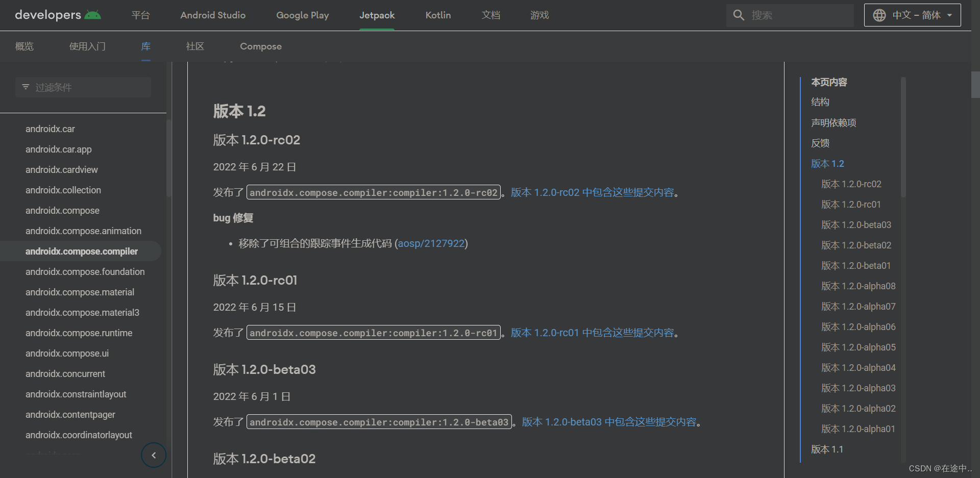The height and width of the screenshot is (478, 980).
Task: Open 版本 1.2.0-rc01 中包含这些提交内容 link
Action: click(x=592, y=333)
